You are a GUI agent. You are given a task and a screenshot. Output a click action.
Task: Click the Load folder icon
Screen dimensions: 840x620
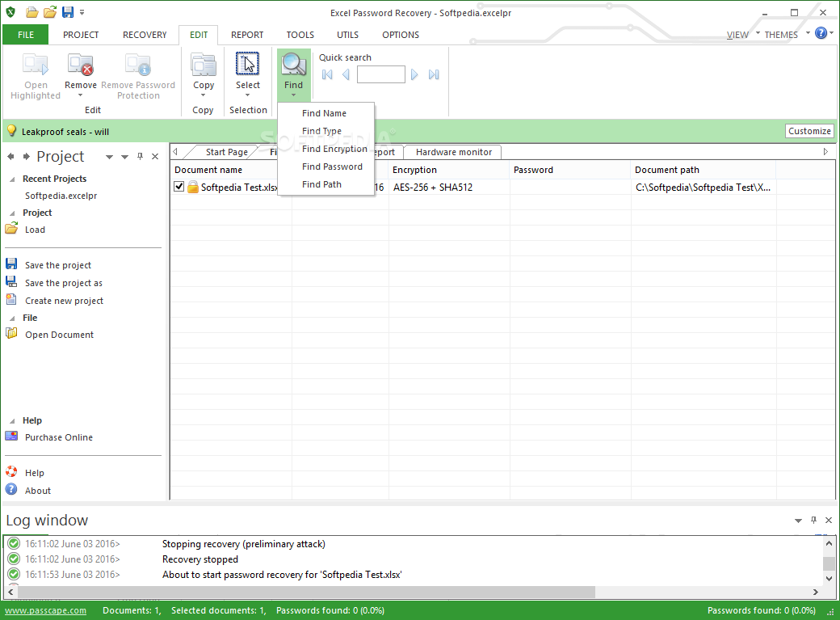(11, 229)
